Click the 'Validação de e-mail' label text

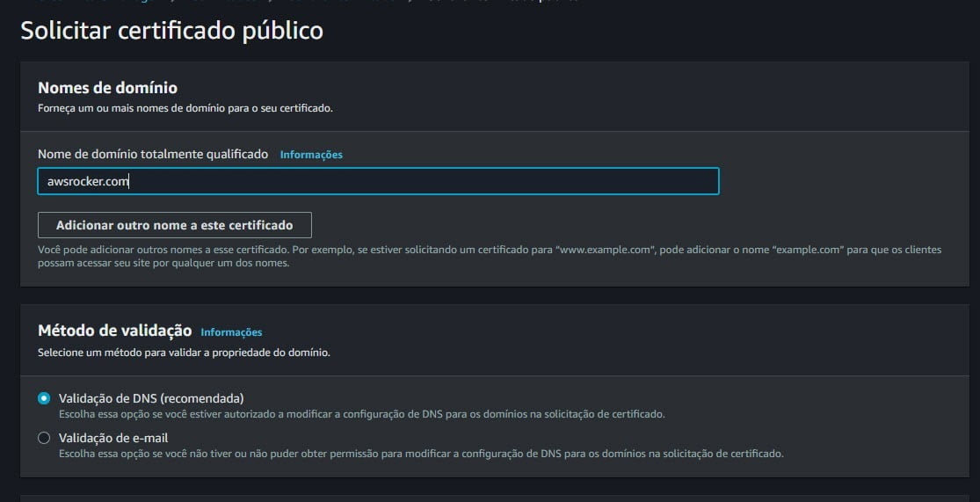113,438
